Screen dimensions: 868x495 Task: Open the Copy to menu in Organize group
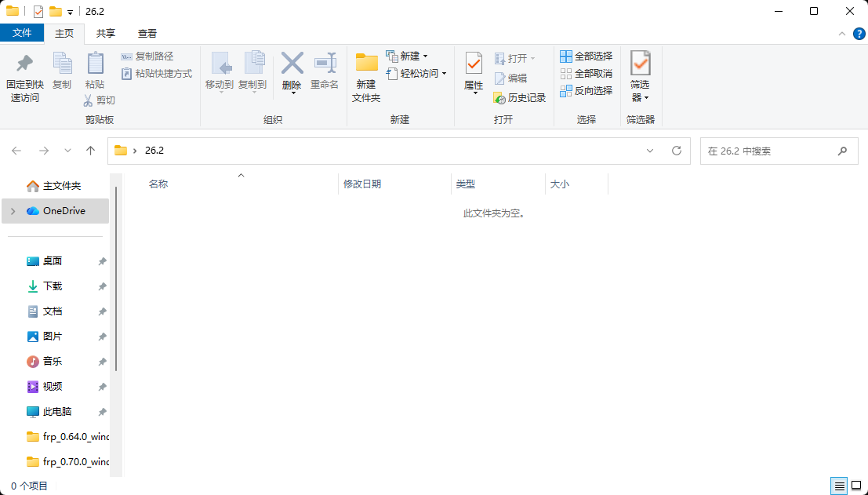click(253, 72)
